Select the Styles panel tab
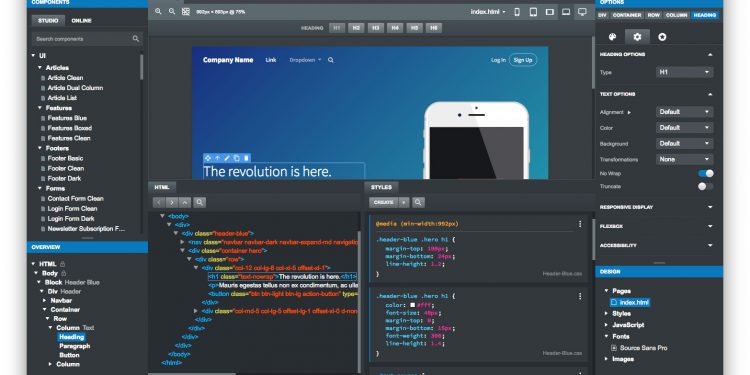Image resolution: width=750 pixels, height=375 pixels. pos(381,187)
